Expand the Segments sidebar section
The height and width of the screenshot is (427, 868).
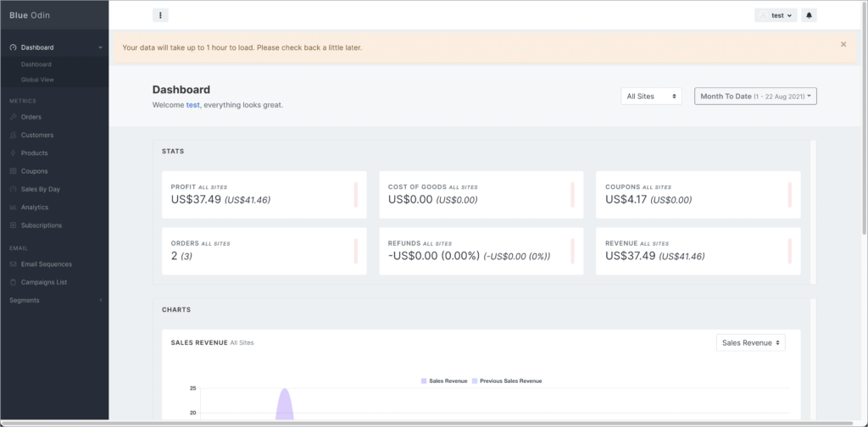click(54, 300)
